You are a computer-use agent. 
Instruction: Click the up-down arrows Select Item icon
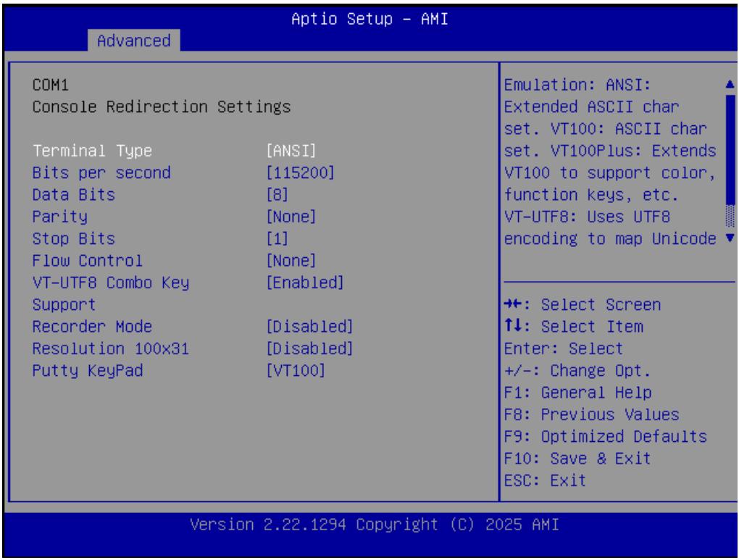coord(513,326)
